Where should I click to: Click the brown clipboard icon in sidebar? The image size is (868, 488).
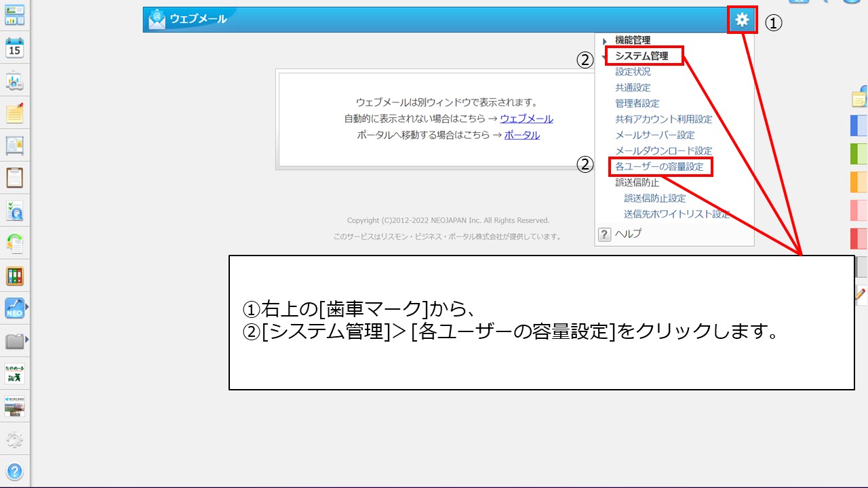[14, 178]
